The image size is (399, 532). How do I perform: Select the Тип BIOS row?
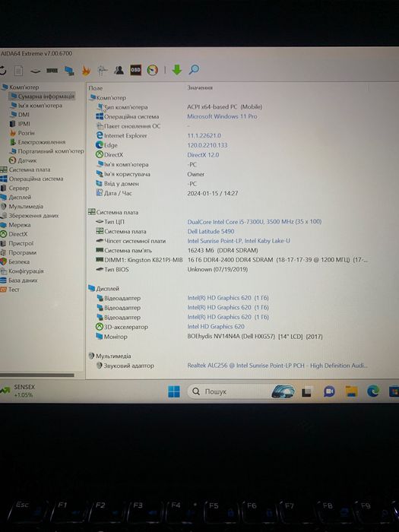tap(172, 269)
